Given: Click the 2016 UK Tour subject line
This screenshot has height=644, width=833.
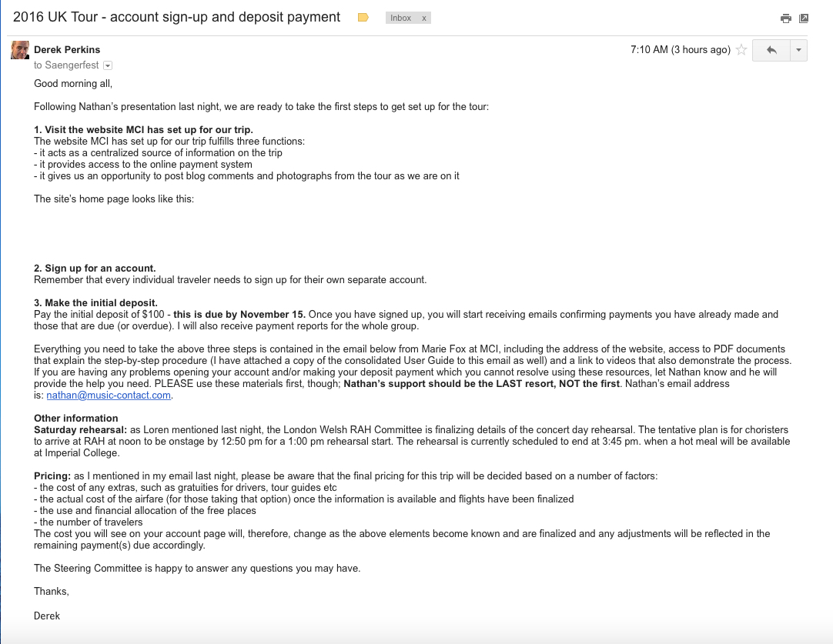Looking at the screenshot, I should [x=176, y=17].
